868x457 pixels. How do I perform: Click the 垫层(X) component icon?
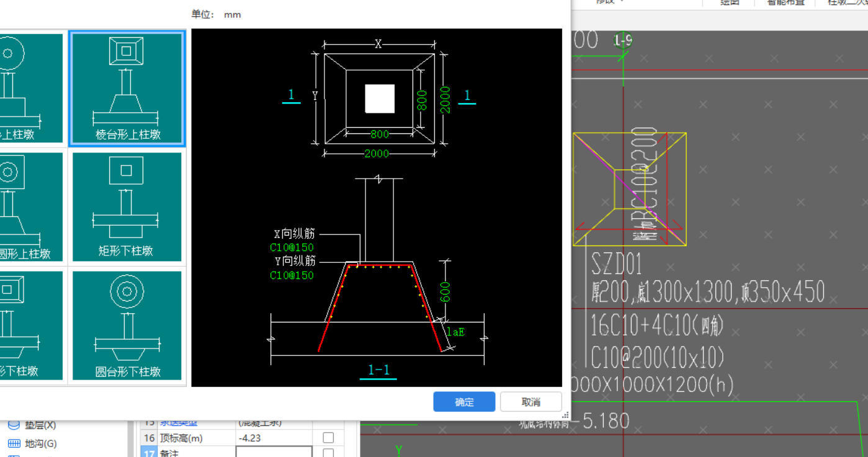[14, 425]
